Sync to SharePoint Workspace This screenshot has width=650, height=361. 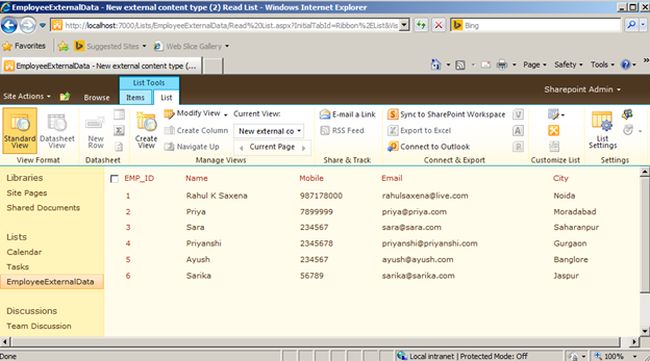click(x=446, y=114)
